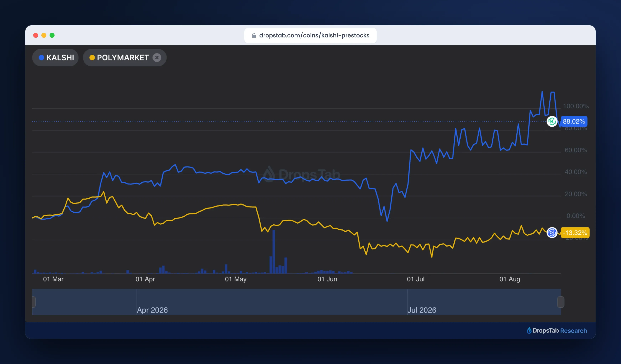Click the Jul 2026 navigator label

(422, 310)
